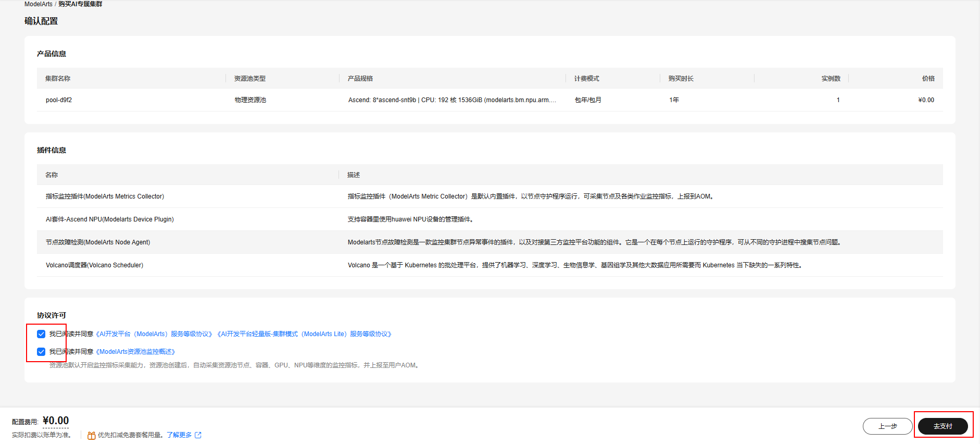Click the 名称 column header in plugin table

tap(52, 175)
